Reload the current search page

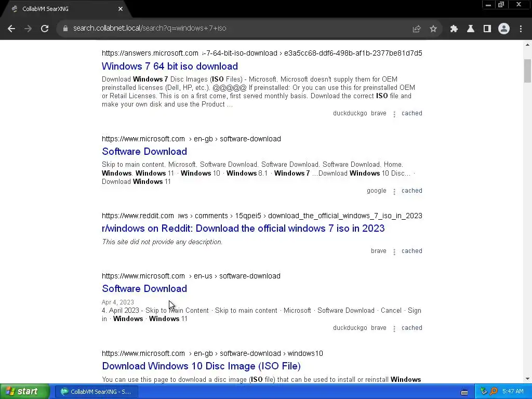pyautogui.click(x=45, y=29)
